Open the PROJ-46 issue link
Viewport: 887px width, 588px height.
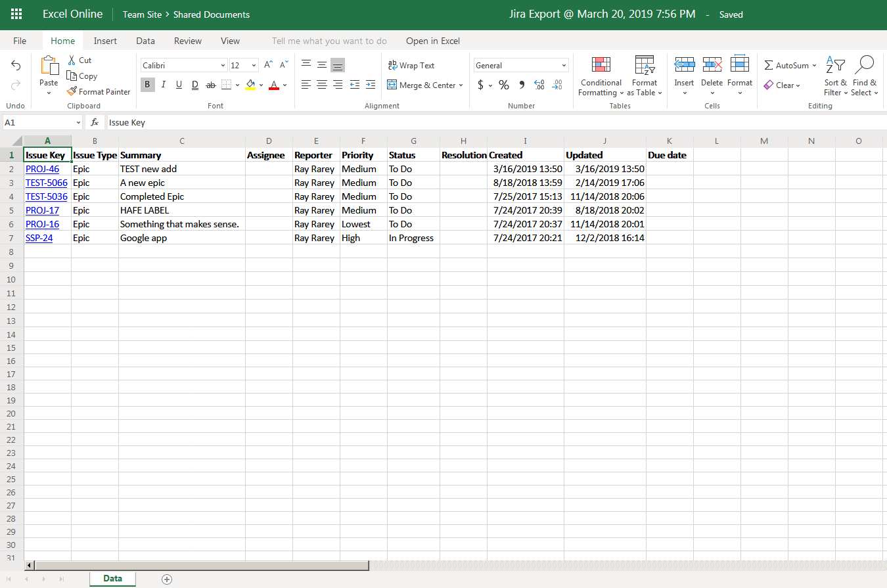tap(42, 169)
